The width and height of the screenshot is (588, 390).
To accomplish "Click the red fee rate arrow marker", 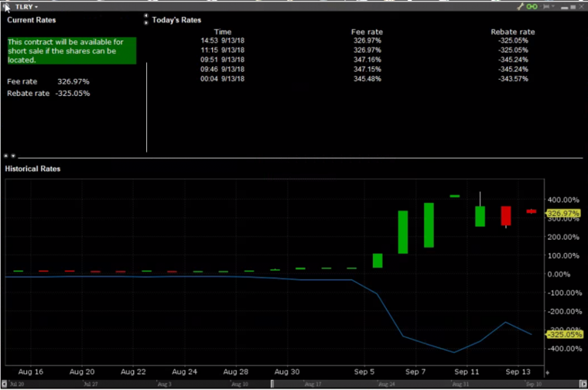I will tap(531, 211).
